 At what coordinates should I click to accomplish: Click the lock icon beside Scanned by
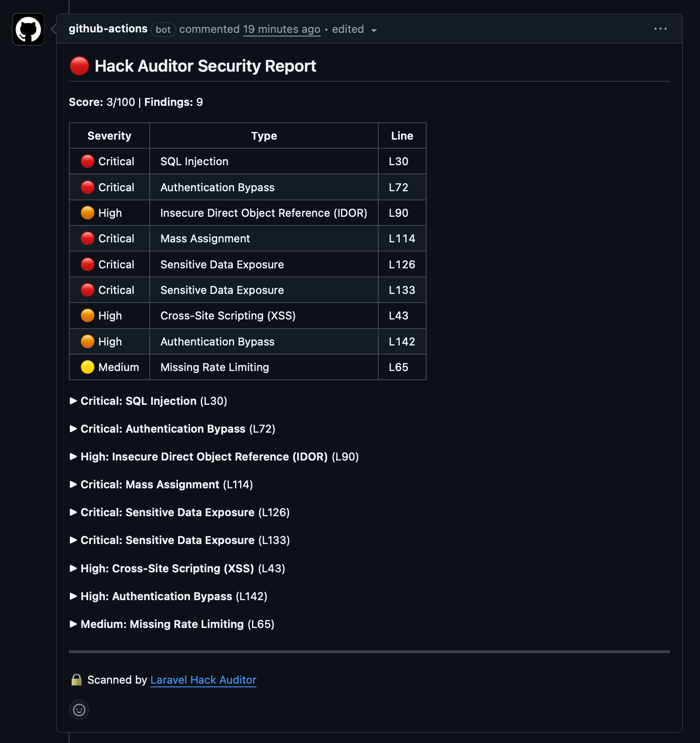click(77, 680)
